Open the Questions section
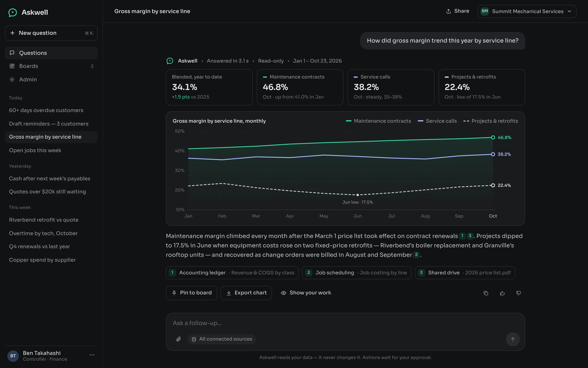Screen dimensions: 588x368 (51, 53)
